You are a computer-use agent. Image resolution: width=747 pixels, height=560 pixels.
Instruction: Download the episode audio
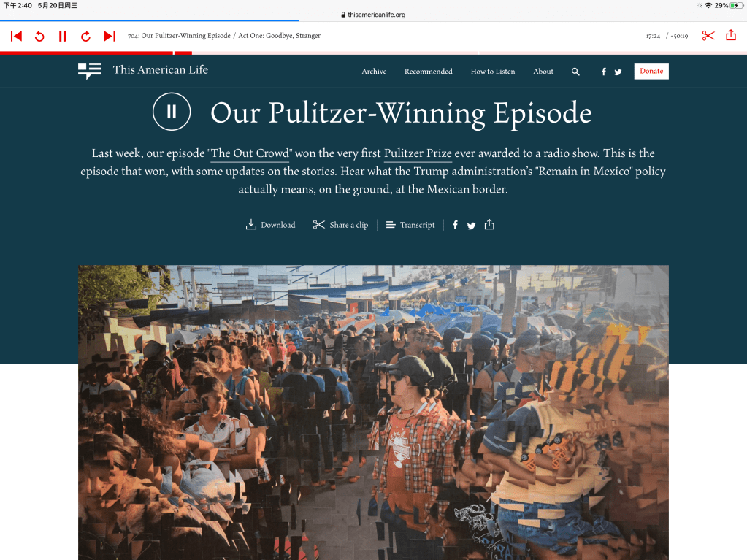coord(270,225)
